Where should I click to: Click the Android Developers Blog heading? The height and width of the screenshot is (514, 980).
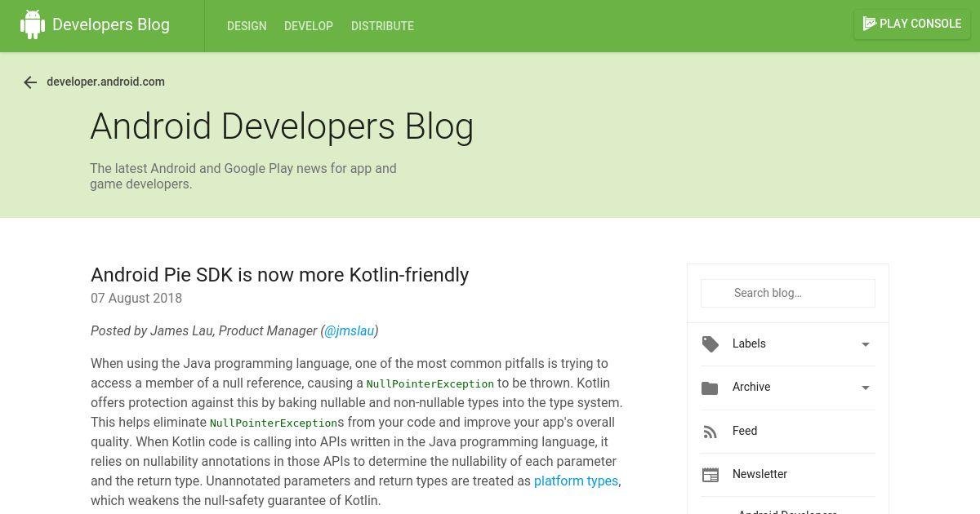pyautogui.click(x=282, y=126)
